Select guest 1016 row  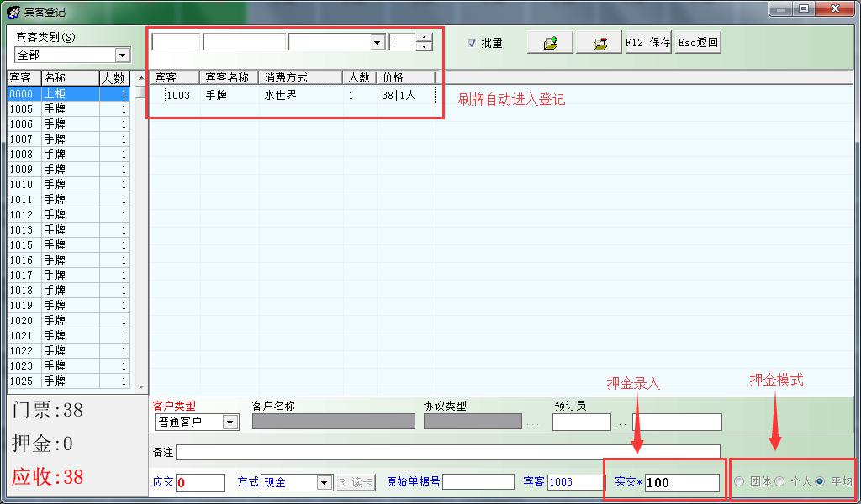click(69, 260)
